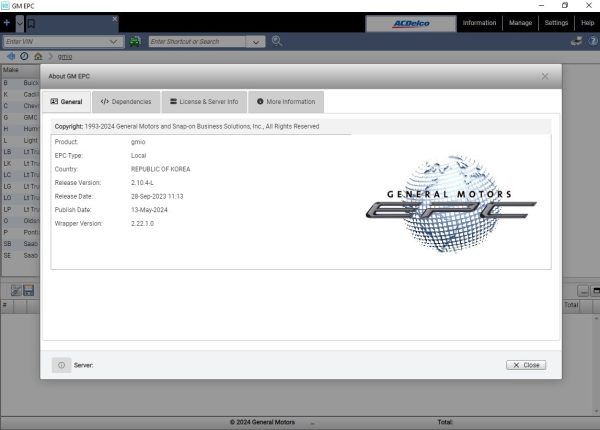Select the LB Lt Truck row
Image resolution: width=600 pixels, height=430 pixels.
(21, 152)
